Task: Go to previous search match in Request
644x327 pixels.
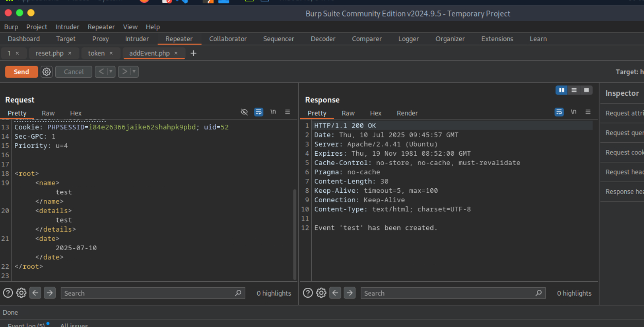Action: coord(35,293)
